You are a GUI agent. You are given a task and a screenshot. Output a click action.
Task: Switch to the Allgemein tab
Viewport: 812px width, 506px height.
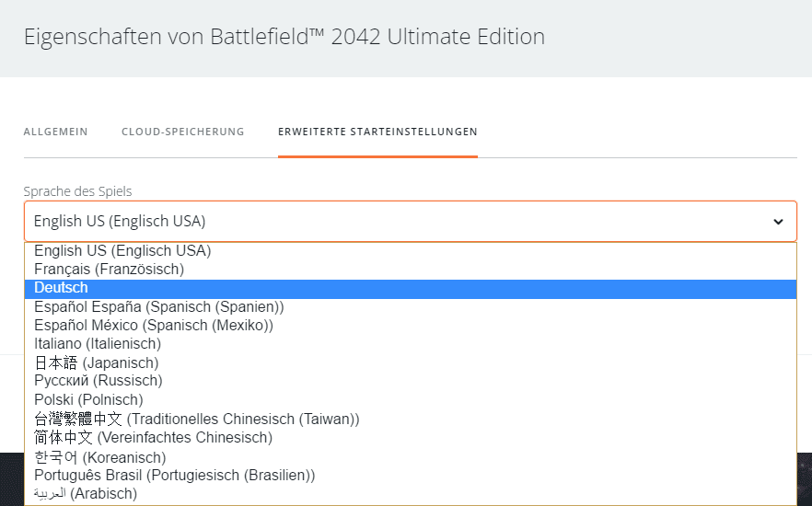pos(56,132)
